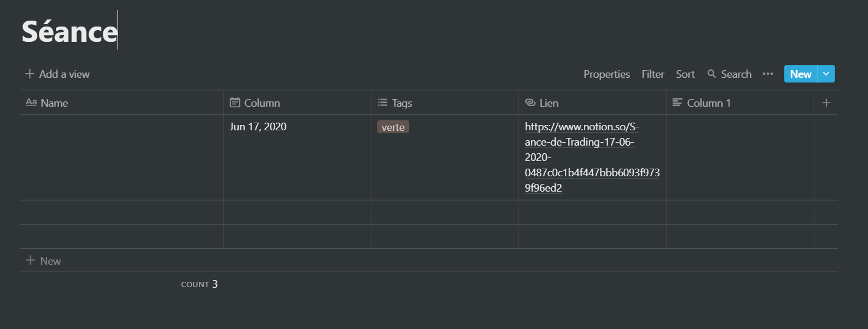The image size is (868, 329).
Task: Click Add a view
Action: click(57, 74)
